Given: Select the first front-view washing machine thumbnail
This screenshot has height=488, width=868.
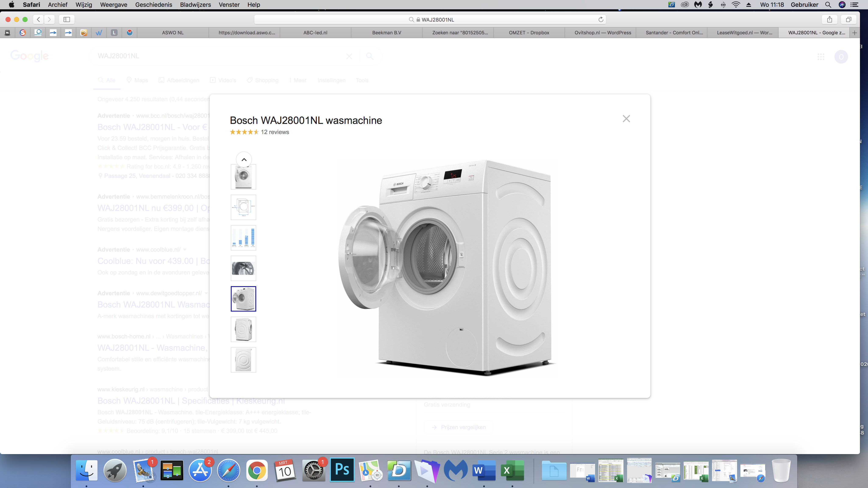Looking at the screenshot, I should point(243,177).
